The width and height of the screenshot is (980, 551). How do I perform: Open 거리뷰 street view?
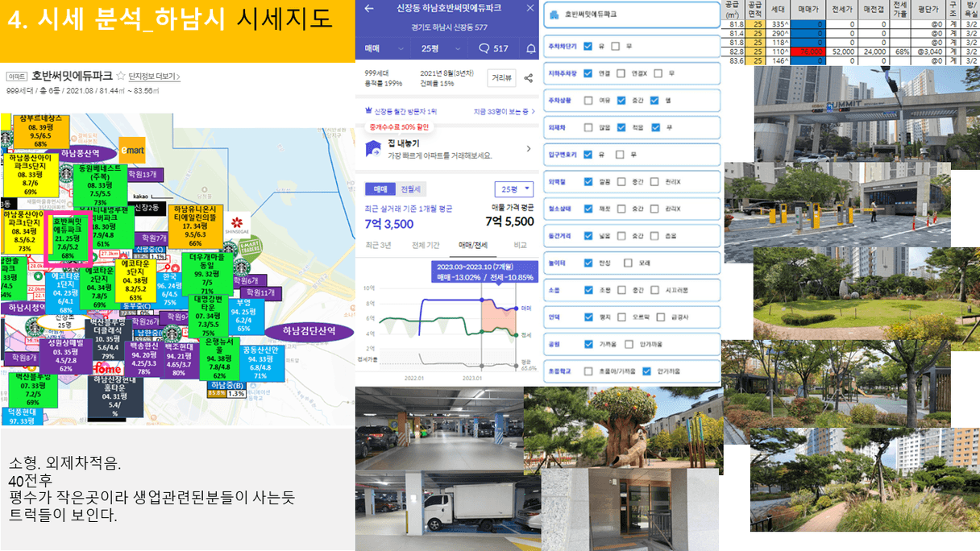click(501, 78)
